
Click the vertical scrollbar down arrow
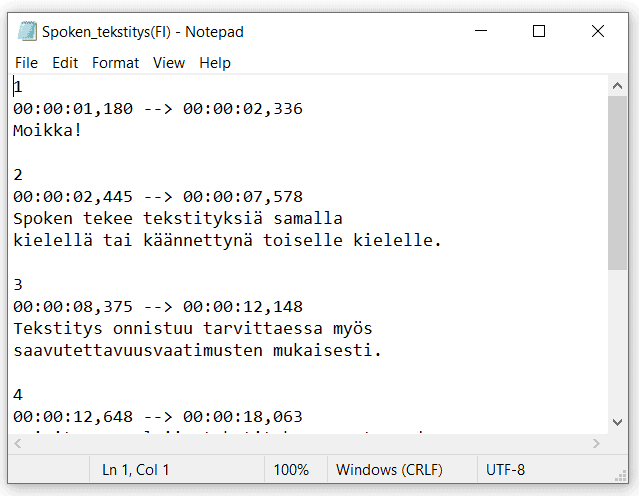pyautogui.click(x=617, y=422)
